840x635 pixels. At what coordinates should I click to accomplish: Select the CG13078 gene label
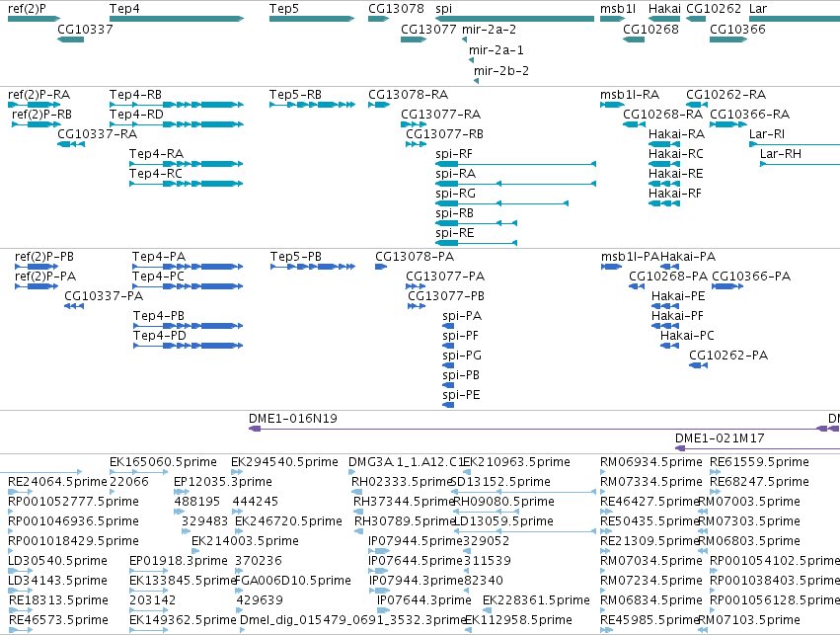click(x=396, y=9)
